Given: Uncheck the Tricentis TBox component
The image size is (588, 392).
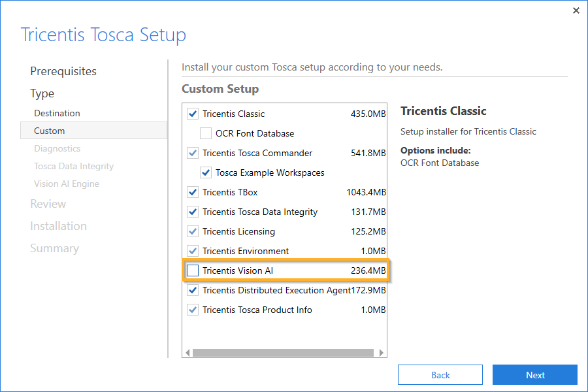Looking at the screenshot, I should click(193, 192).
